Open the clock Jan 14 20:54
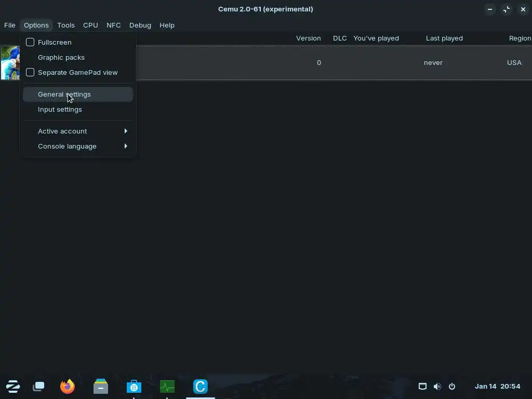The height and width of the screenshot is (399, 532). click(497, 387)
